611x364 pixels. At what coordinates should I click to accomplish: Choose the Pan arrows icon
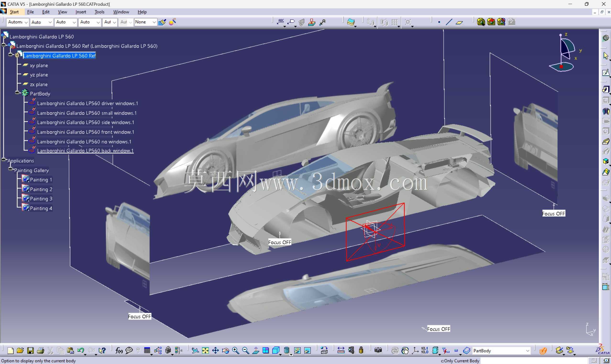(215, 351)
